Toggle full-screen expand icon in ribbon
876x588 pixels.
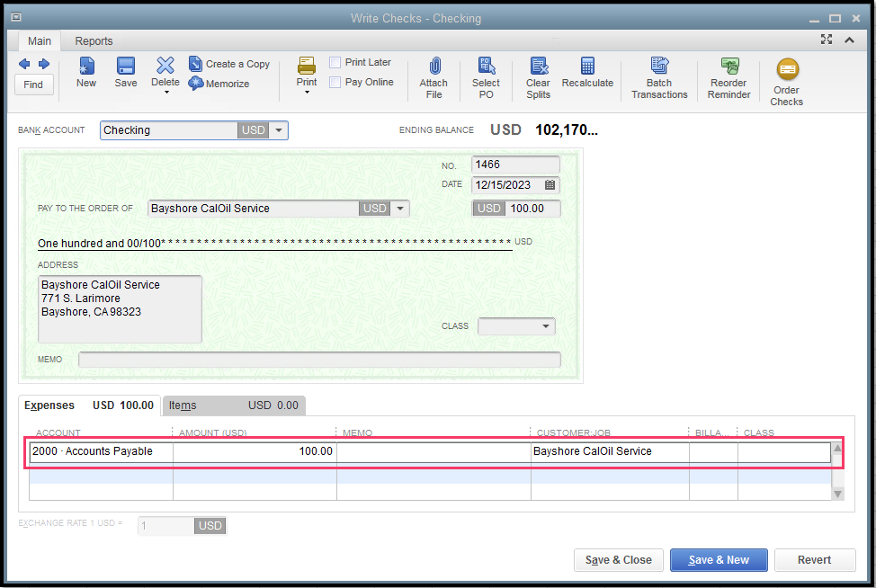[x=827, y=39]
